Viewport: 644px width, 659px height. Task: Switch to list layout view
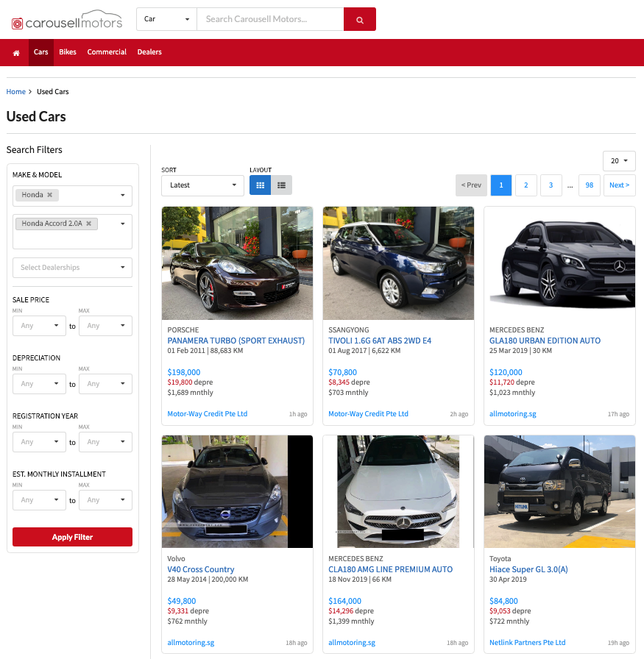tap(281, 185)
